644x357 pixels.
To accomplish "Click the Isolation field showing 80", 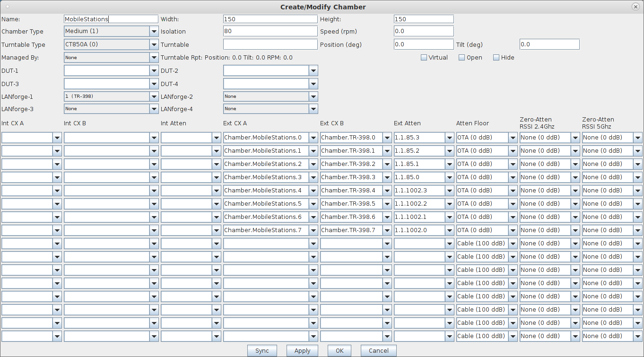I will (270, 31).
